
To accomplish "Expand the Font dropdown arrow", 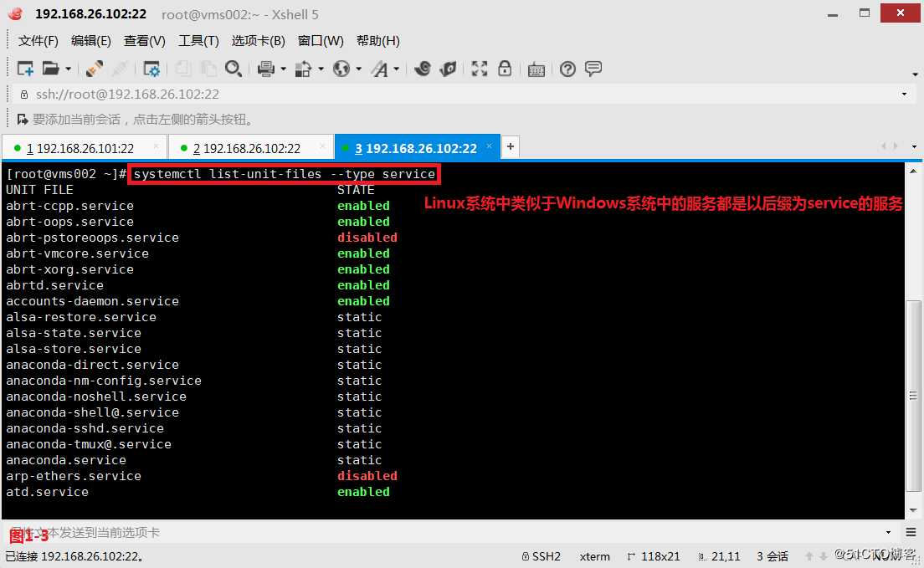I will click(x=397, y=69).
